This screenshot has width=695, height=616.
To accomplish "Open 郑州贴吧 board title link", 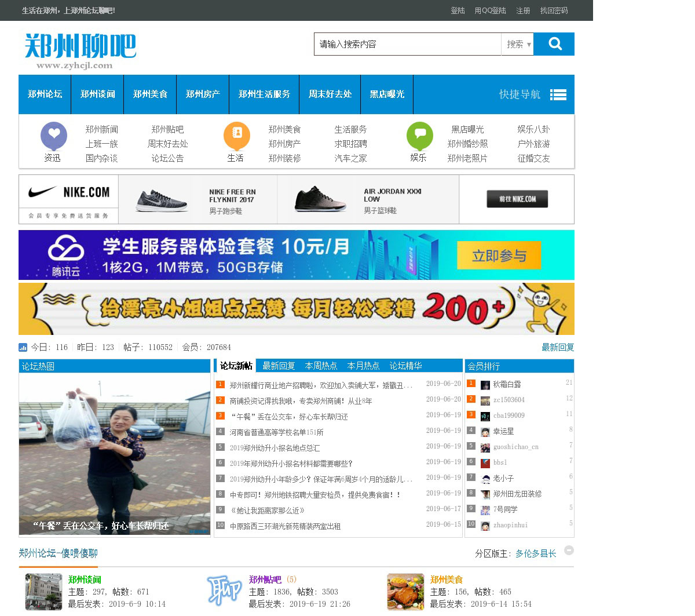I will coord(265,579).
